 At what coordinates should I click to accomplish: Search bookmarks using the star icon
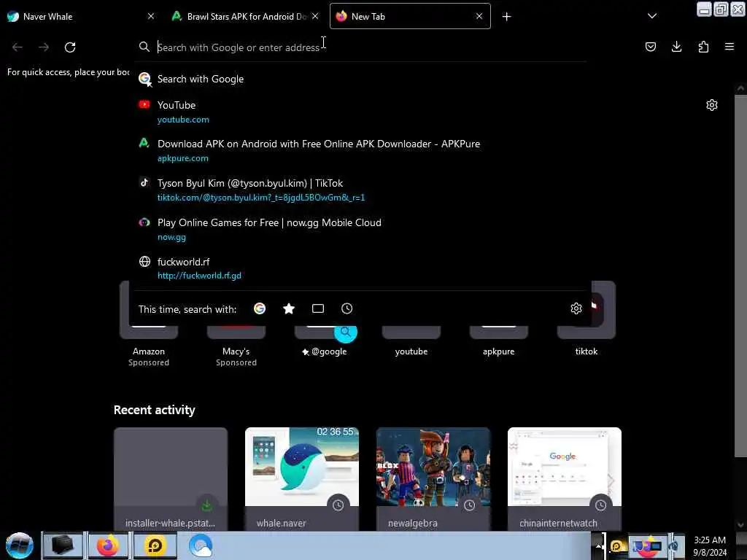289,308
